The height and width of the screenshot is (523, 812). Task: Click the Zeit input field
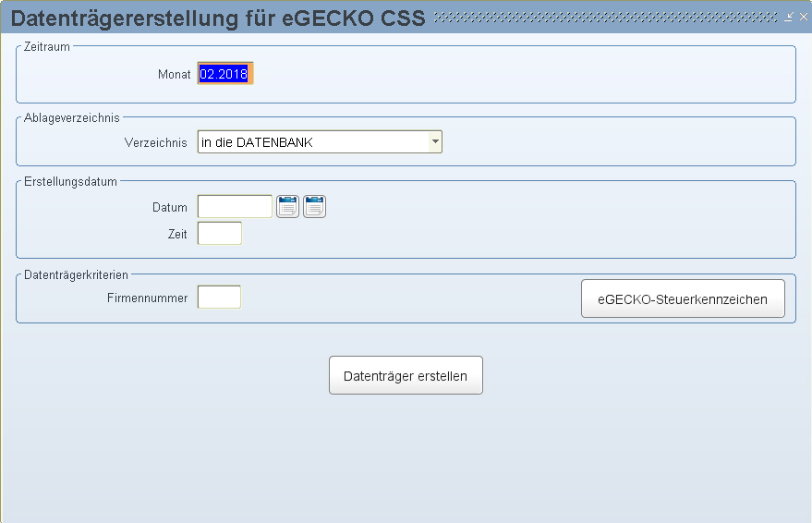tap(220, 233)
